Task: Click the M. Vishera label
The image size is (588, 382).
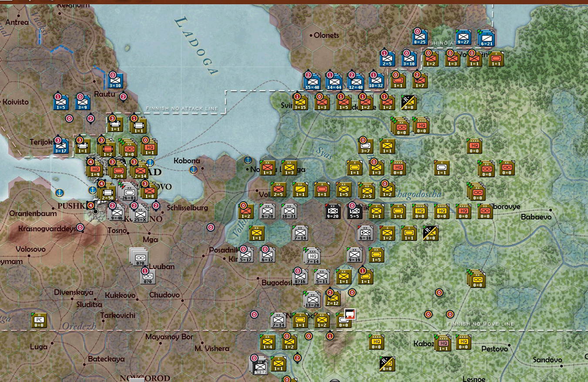Action: pos(212,348)
